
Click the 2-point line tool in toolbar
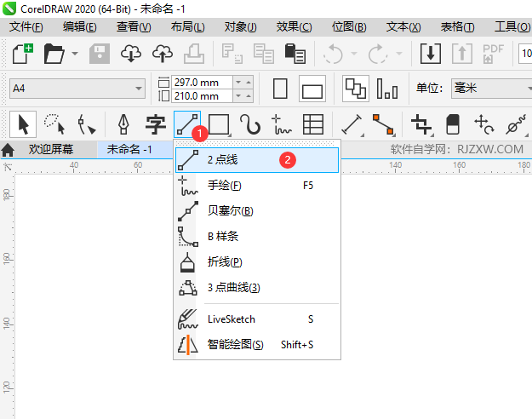187,124
